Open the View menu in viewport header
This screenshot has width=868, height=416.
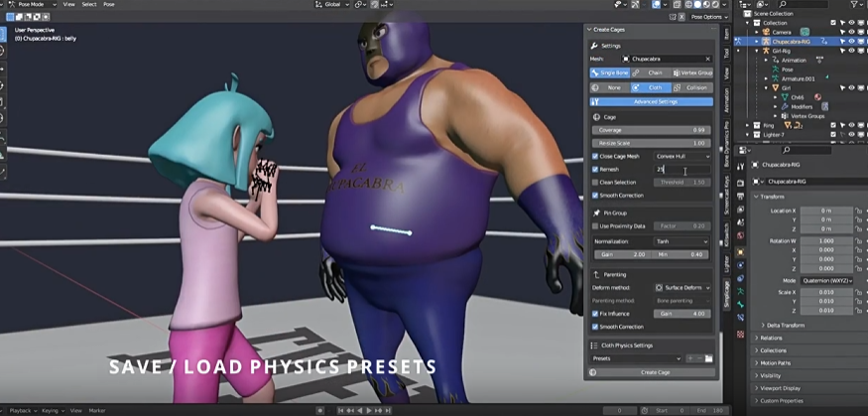point(68,4)
